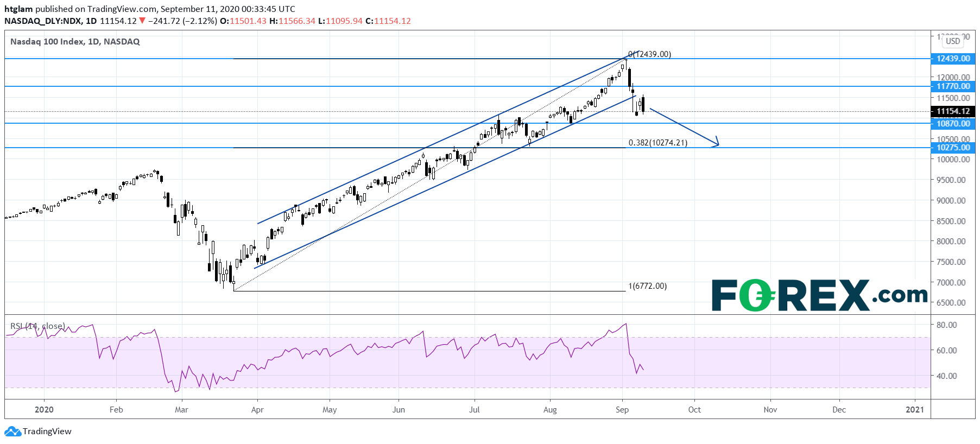Click the current price tag 11154.12
Screen dimensions: 980x444
click(953, 111)
